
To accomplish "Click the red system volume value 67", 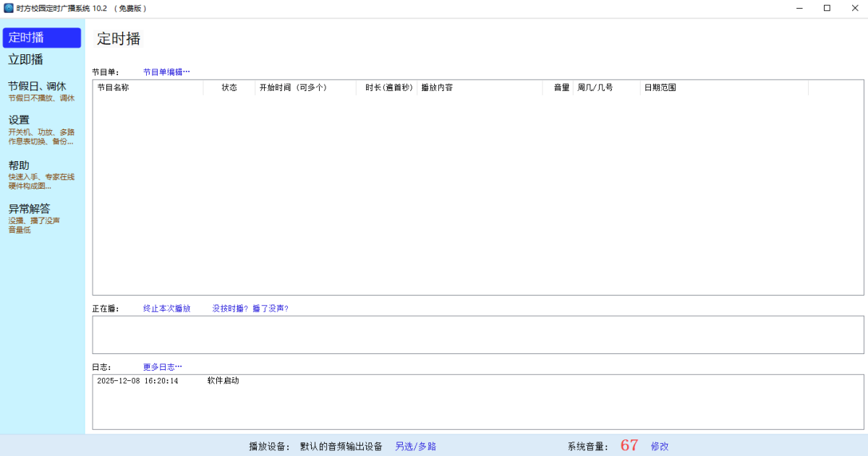I will point(629,445).
